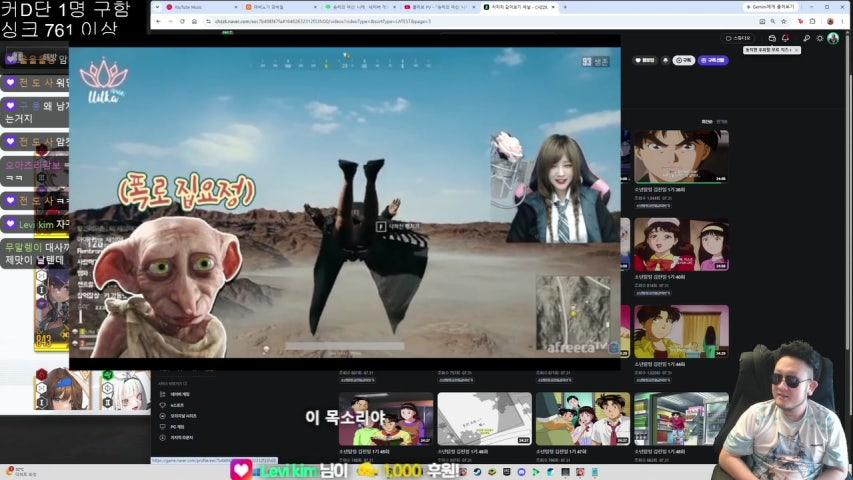Open the Chzzk header icon left of the bell
This screenshot has height=480, width=853.
tap(772, 38)
